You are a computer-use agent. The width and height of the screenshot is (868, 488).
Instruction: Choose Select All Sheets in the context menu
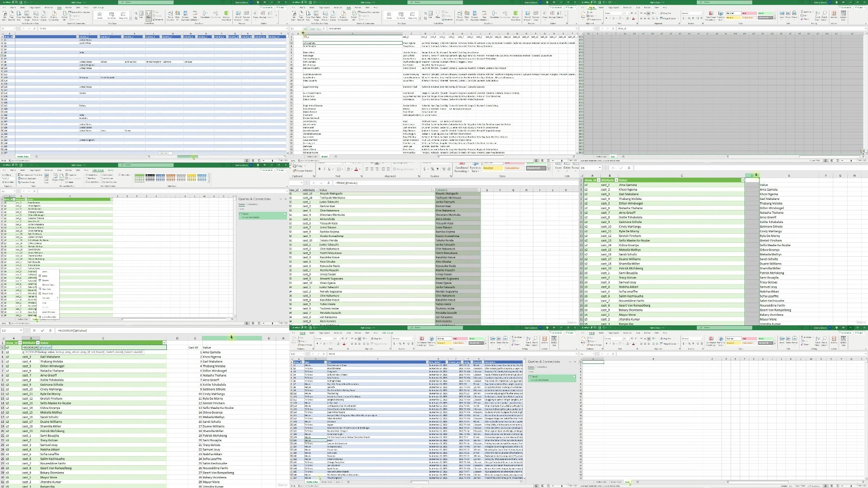point(48,312)
